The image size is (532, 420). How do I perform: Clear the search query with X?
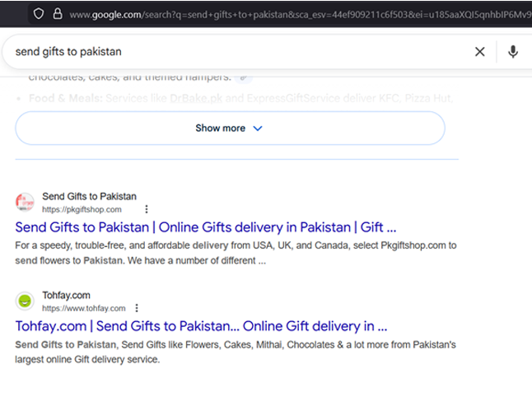[x=480, y=52]
